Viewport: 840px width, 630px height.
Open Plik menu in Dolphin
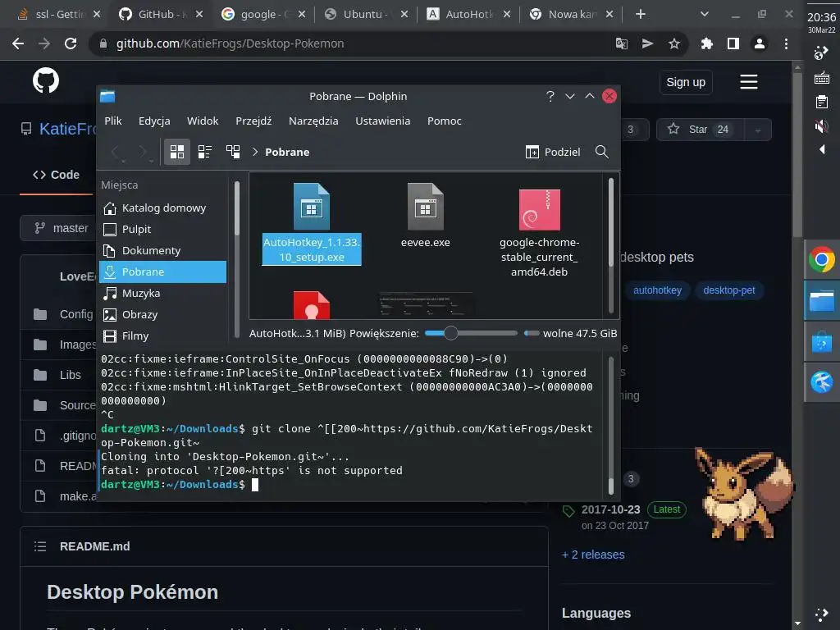tap(113, 121)
